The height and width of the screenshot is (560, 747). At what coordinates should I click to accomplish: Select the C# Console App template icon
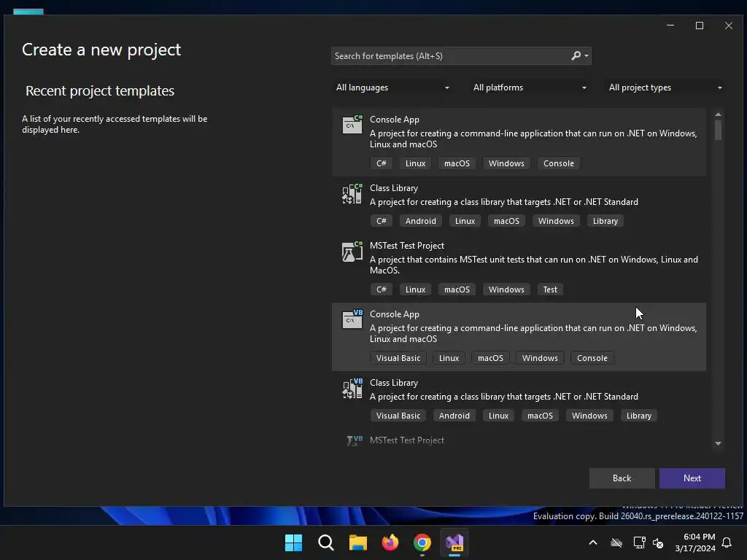[352, 124]
